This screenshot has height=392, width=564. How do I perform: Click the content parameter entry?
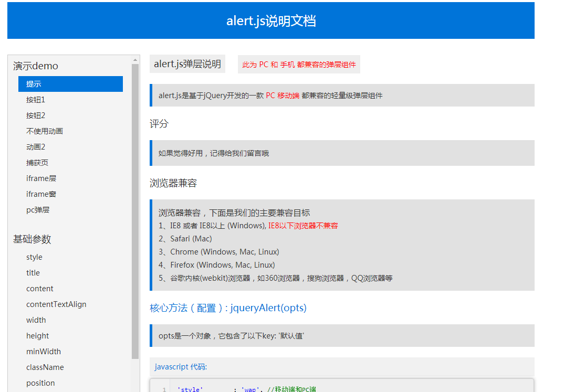(39, 288)
